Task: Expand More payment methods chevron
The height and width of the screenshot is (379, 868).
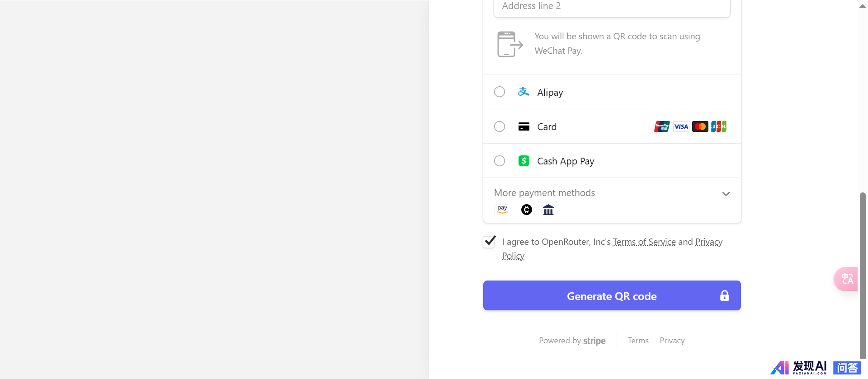Action: click(x=726, y=194)
